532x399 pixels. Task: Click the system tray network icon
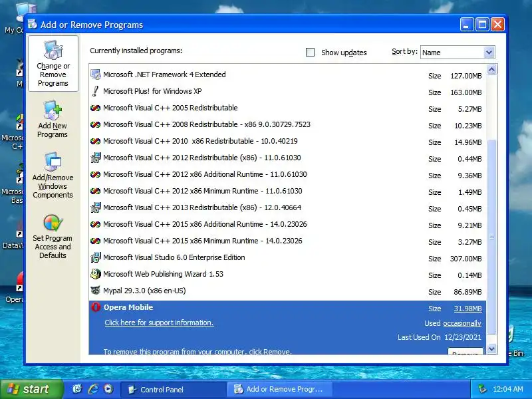[481, 389]
